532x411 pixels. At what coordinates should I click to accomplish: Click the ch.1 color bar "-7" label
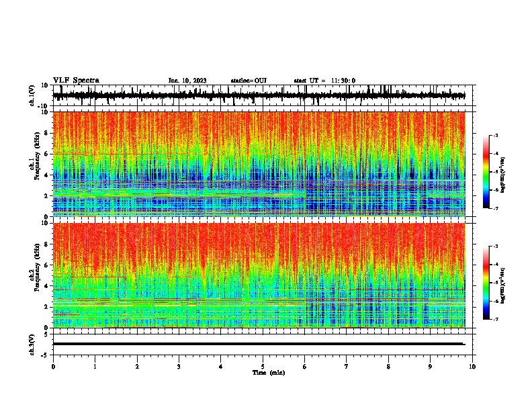[x=496, y=208]
